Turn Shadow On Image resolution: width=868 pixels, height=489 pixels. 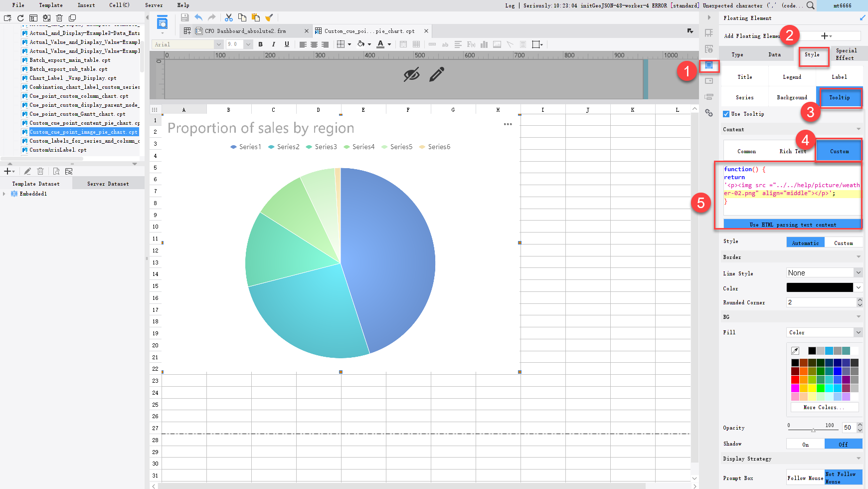806,444
